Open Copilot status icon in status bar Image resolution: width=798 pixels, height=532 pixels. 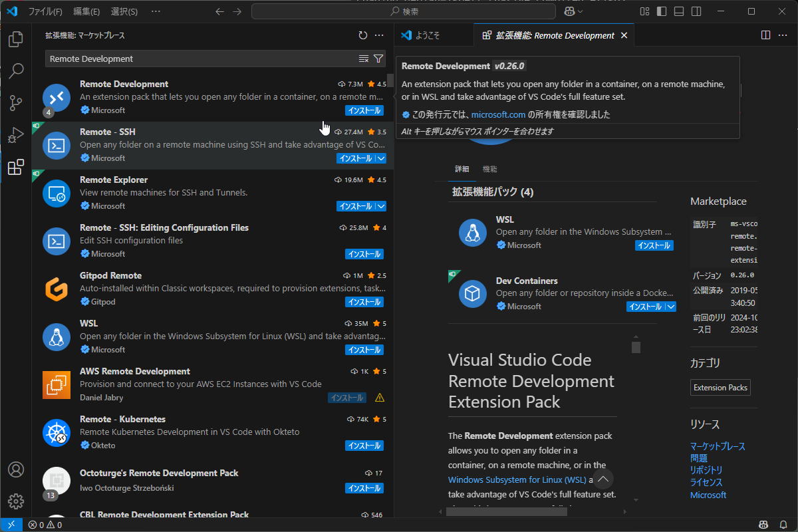pyautogui.click(x=764, y=525)
